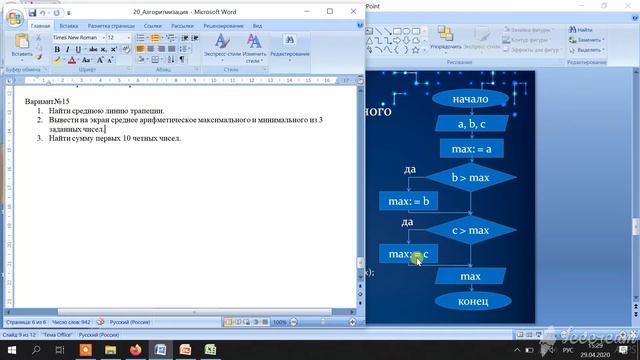Open Change Styles (Изменить стили) menu
This screenshot has height=360, width=640.
click(254, 48)
